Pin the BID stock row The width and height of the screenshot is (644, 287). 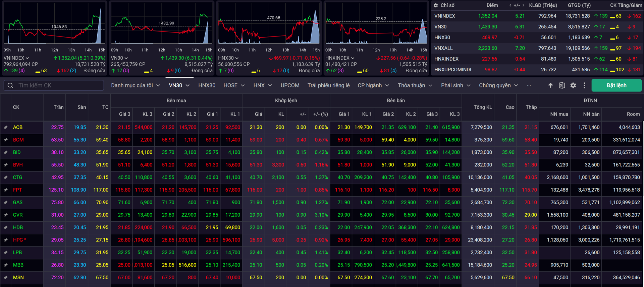tap(6, 152)
